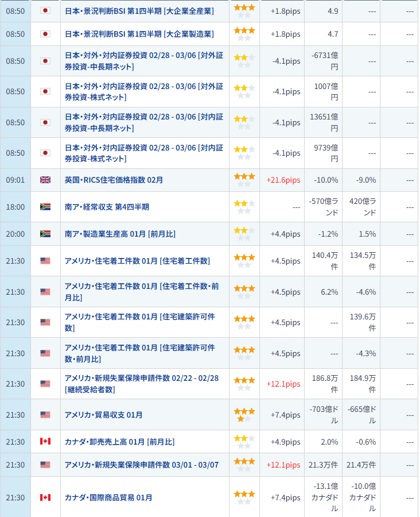Click the Canada flag beside カナダ・国際商品貿易
Screen dimensions: 420x517
[45, 497]
